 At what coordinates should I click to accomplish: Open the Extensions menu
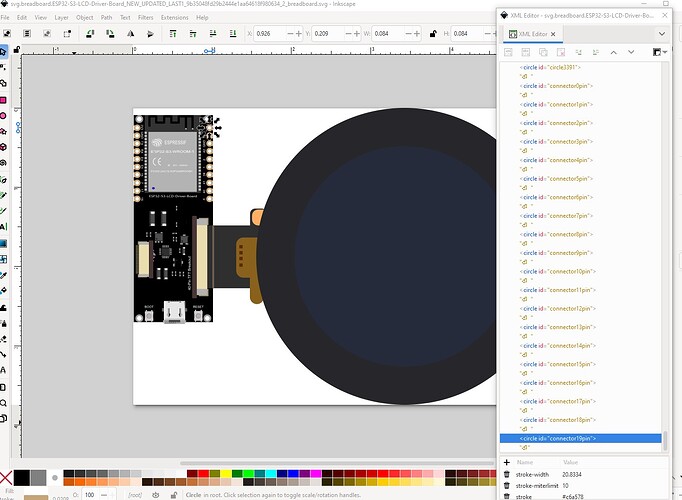click(x=174, y=17)
